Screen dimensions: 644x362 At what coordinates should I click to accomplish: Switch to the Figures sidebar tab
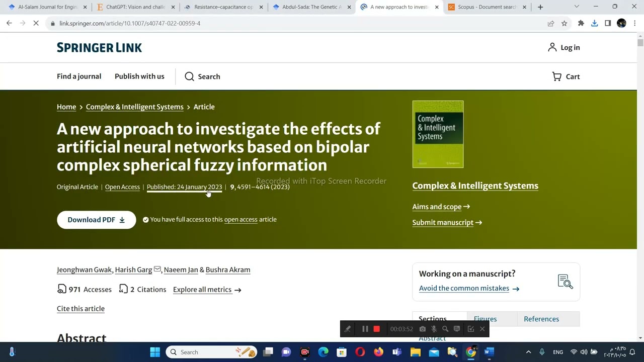coord(485,319)
